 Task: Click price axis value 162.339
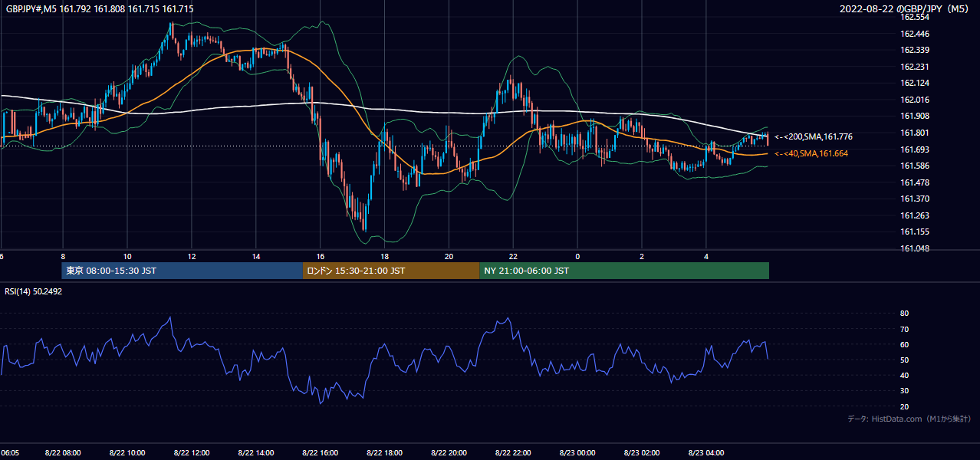[x=914, y=50]
